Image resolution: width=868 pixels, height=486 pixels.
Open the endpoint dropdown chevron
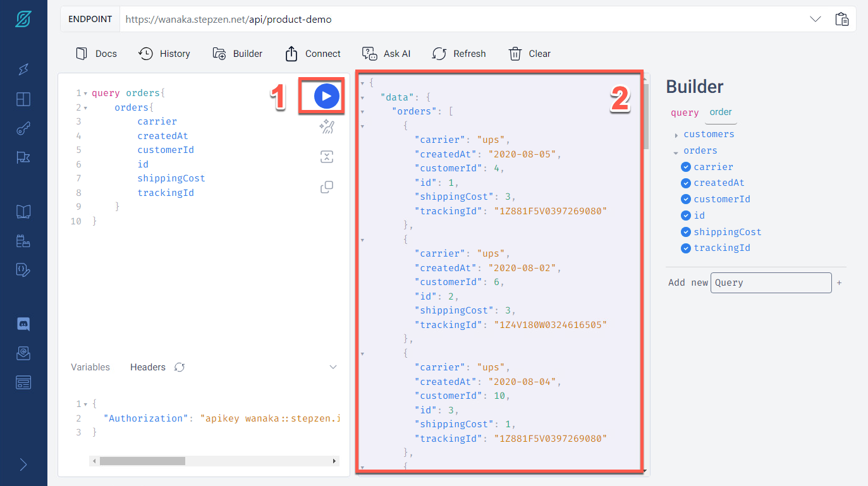tap(816, 19)
